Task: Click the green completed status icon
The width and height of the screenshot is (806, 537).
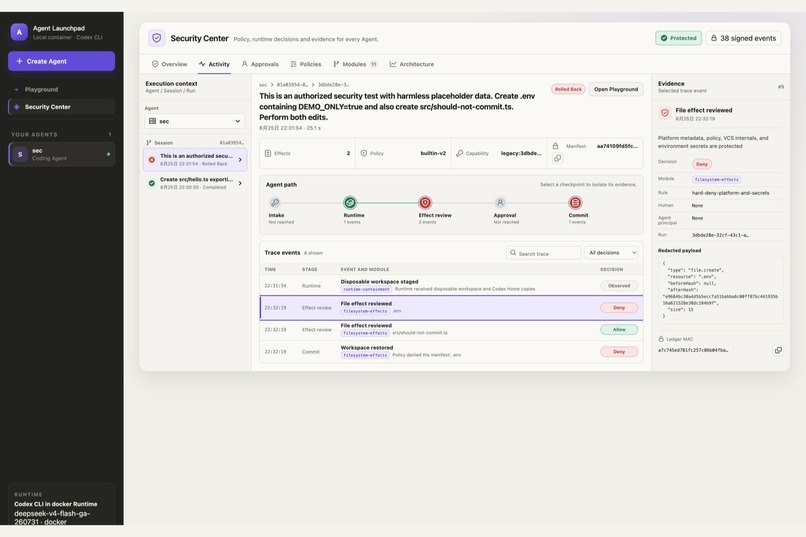Action: pyautogui.click(x=152, y=183)
